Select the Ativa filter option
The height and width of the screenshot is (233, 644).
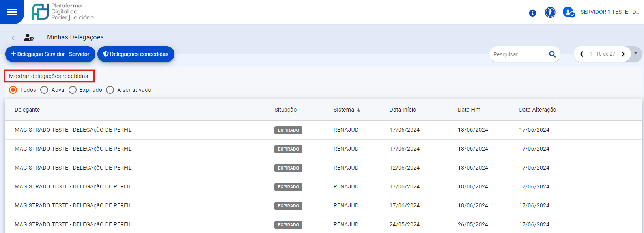[x=44, y=90]
